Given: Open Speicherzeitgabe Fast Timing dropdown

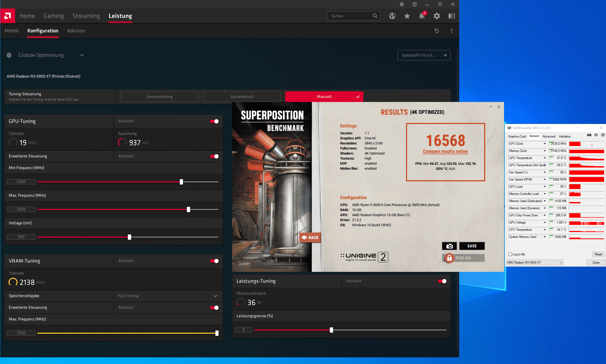Looking at the screenshot, I should [x=215, y=296].
